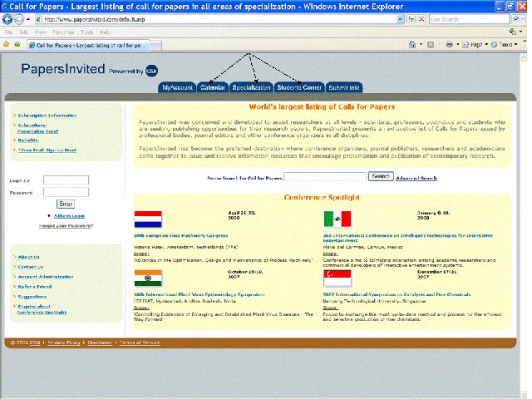Image resolution: width=532 pixels, height=399 pixels.
Task: Click the Personalize here link
Action: click(37, 131)
